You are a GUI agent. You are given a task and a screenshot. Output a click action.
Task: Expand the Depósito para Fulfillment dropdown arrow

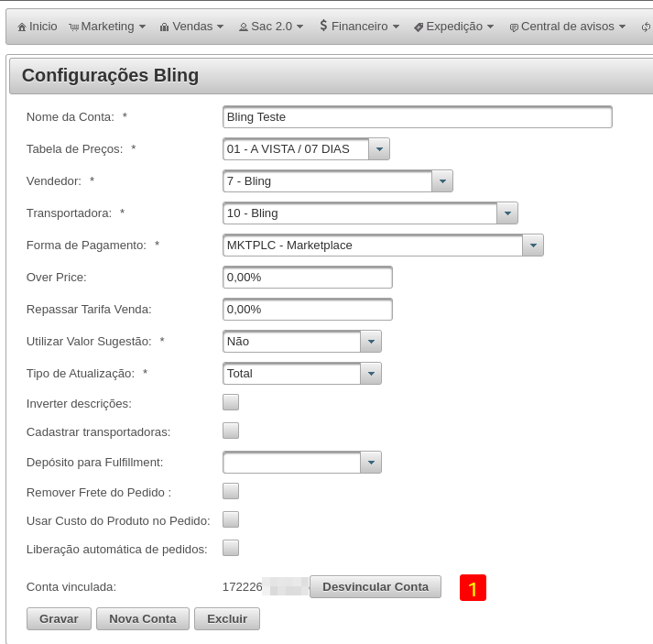tap(371, 463)
